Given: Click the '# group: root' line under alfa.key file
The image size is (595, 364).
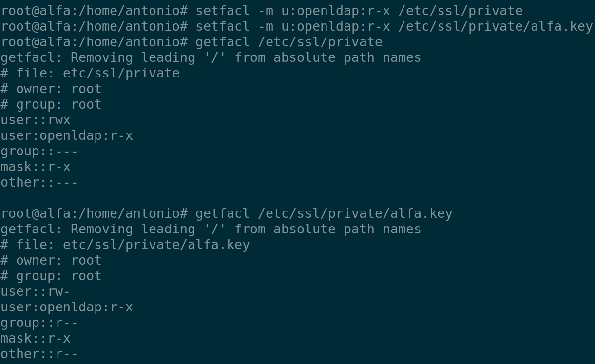Looking at the screenshot, I should pyautogui.click(x=51, y=276).
